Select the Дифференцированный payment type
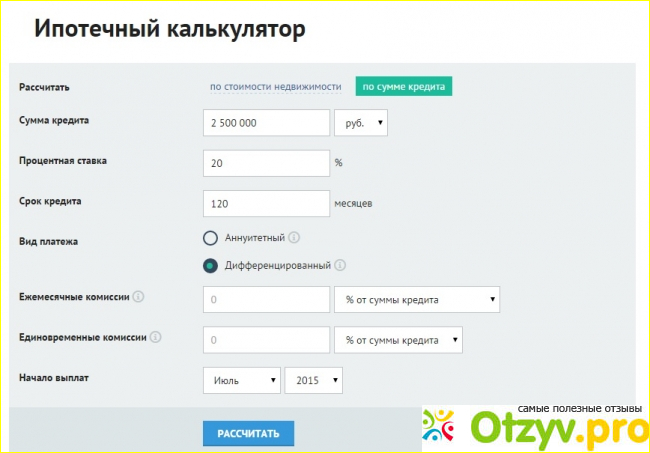Screen dimensions: 650x453 coord(210,265)
